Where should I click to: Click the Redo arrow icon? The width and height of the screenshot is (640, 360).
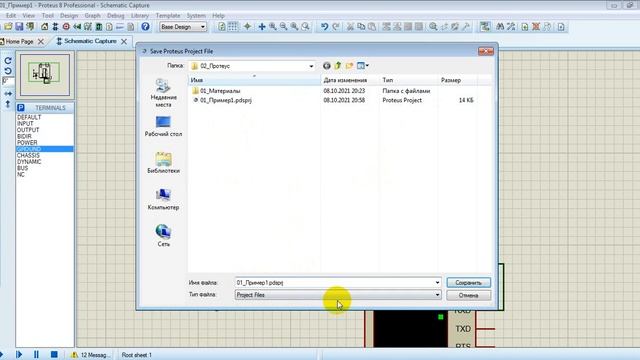(x=336, y=27)
